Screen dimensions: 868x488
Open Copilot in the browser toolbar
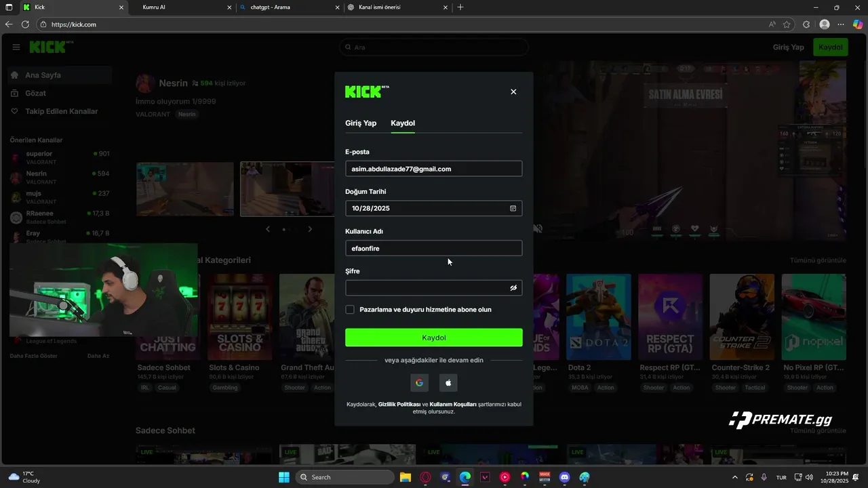click(x=858, y=24)
